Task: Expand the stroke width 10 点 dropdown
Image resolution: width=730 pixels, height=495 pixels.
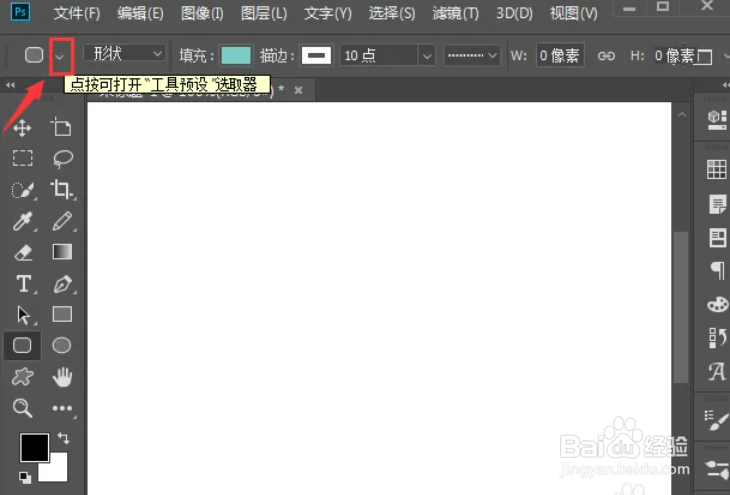Action: pyautogui.click(x=427, y=56)
